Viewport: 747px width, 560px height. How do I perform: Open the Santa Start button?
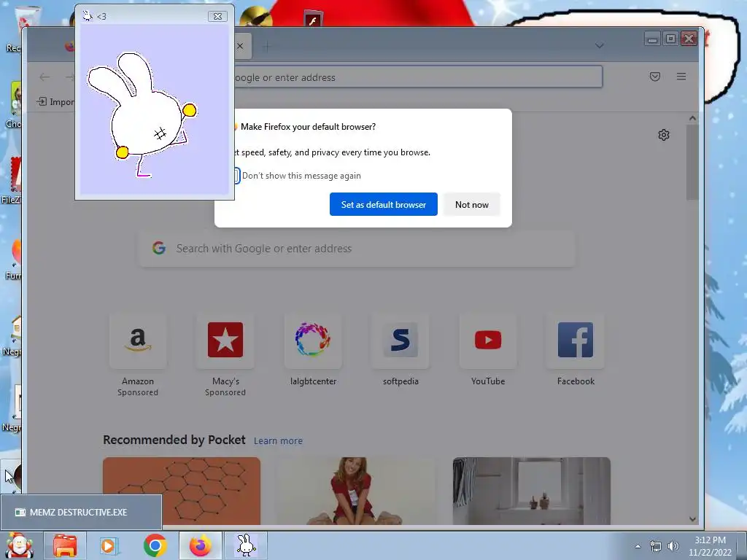(x=19, y=545)
